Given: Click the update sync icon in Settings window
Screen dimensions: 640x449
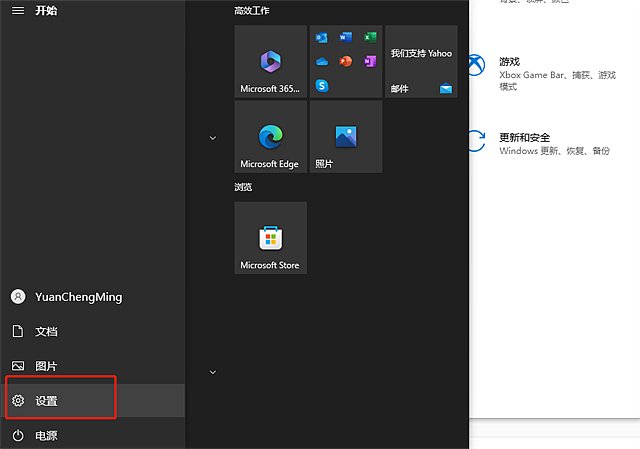Looking at the screenshot, I should click(x=477, y=141).
